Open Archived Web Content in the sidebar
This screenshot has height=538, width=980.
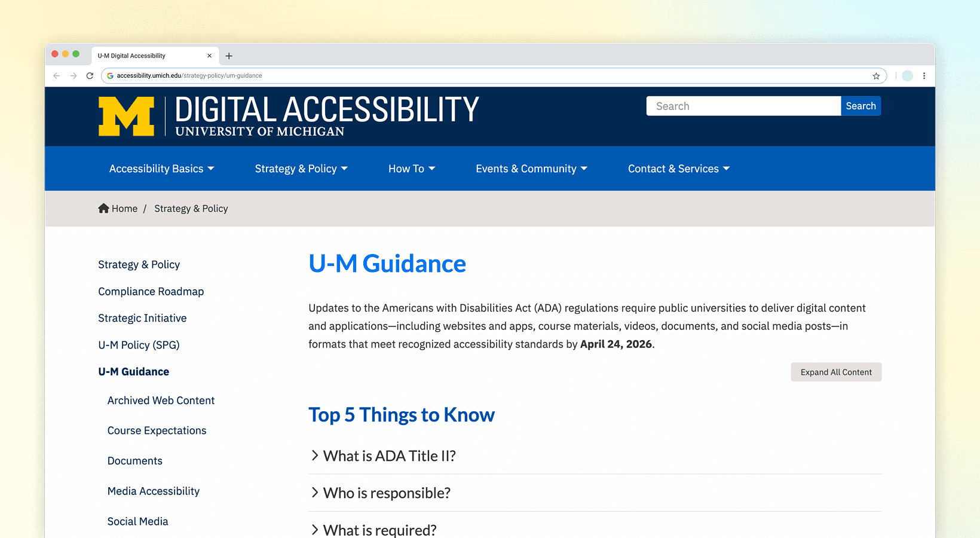(x=161, y=401)
